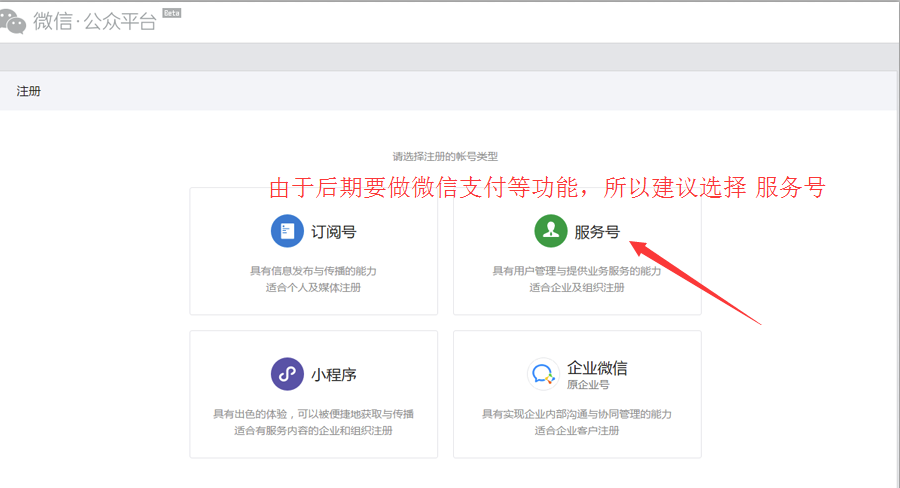Select the green 服务号 person icon
This screenshot has height=488, width=900.
tap(550, 231)
